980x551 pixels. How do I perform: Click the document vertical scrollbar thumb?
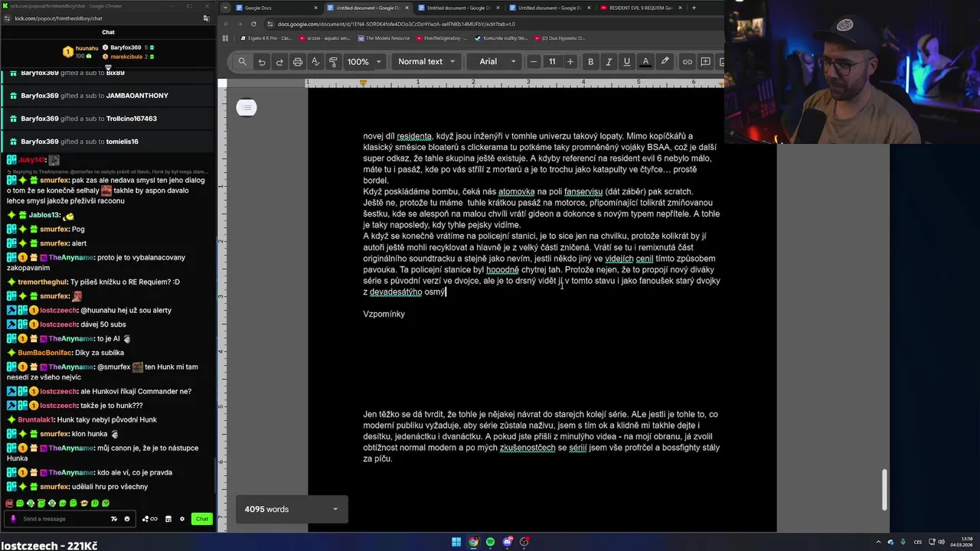(884, 490)
